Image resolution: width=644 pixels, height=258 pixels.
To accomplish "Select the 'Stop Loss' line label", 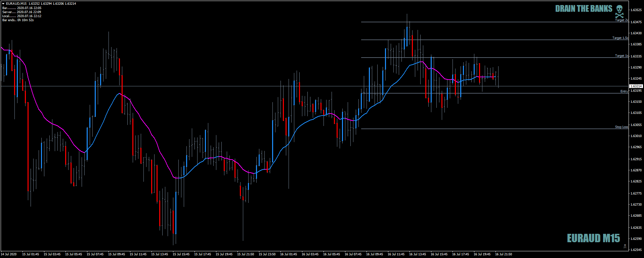I will (x=621, y=127).
